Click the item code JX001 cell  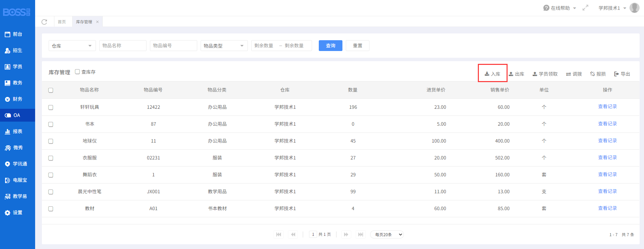point(153,192)
